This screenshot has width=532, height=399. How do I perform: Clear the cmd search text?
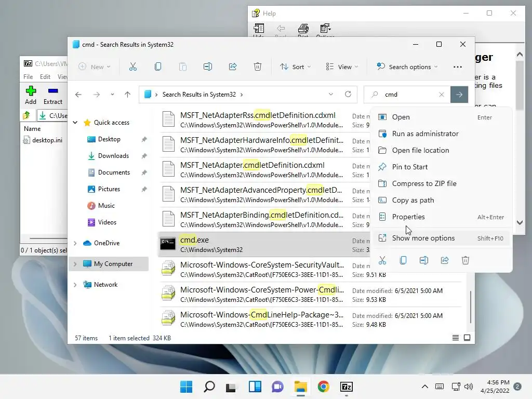442,95
